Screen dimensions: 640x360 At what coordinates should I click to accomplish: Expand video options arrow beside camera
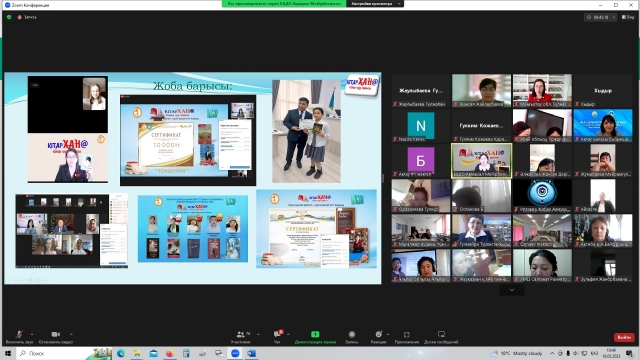(x=71, y=334)
